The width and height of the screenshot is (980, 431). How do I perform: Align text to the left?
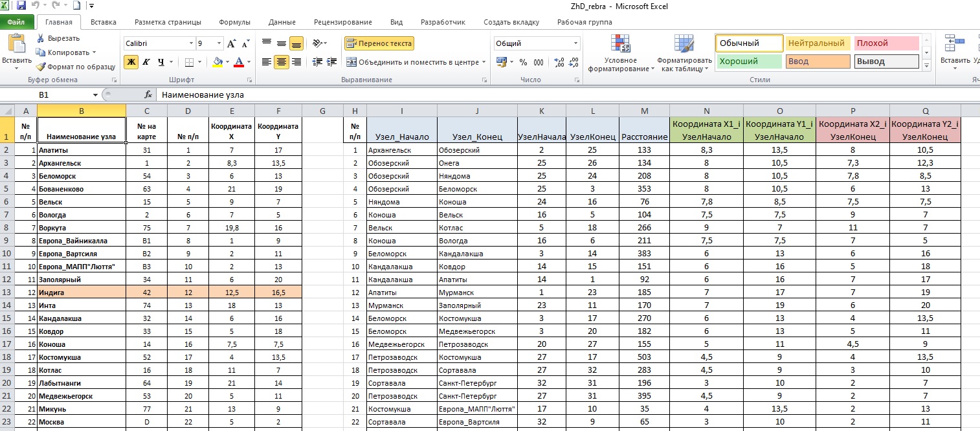pyautogui.click(x=266, y=62)
